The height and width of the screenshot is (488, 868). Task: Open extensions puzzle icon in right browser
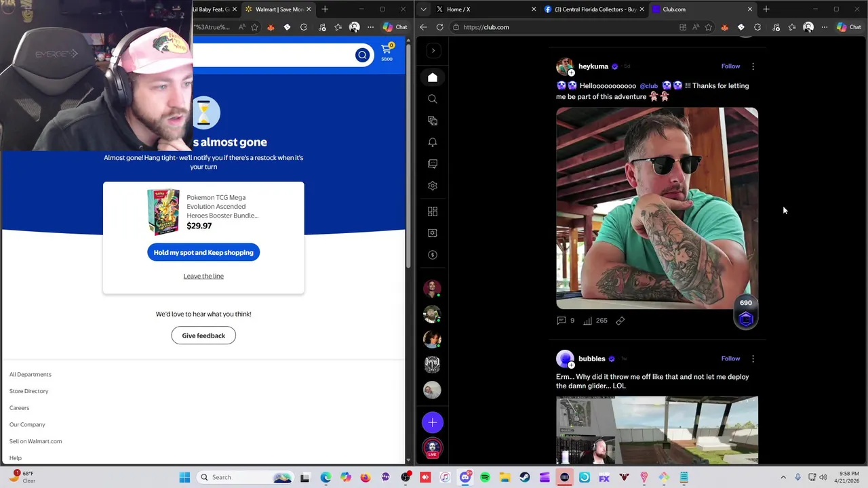tap(757, 27)
